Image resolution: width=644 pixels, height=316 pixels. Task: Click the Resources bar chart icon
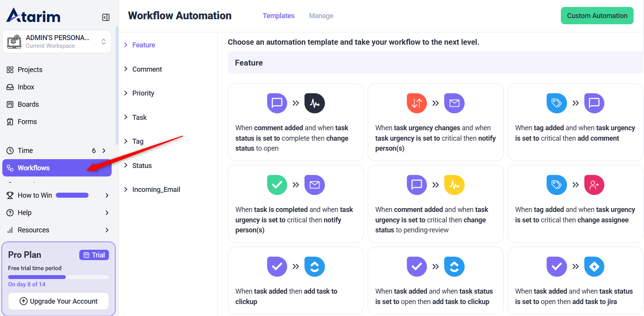click(10, 230)
